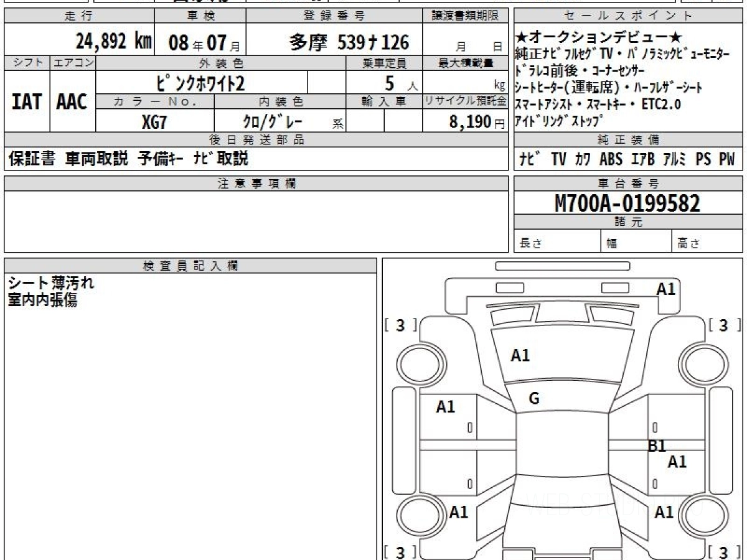Click the G mark on the windshield
The width and height of the screenshot is (747, 560).
tap(534, 399)
